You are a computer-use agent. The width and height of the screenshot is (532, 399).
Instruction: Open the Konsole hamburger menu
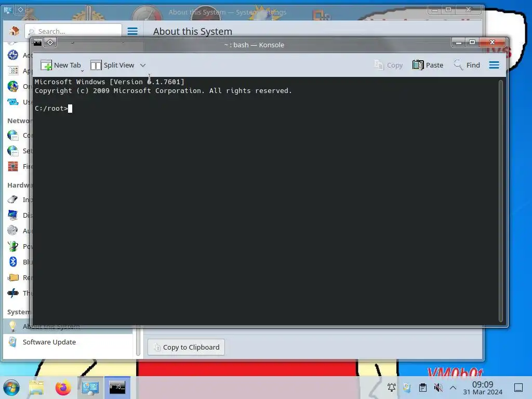pyautogui.click(x=494, y=65)
